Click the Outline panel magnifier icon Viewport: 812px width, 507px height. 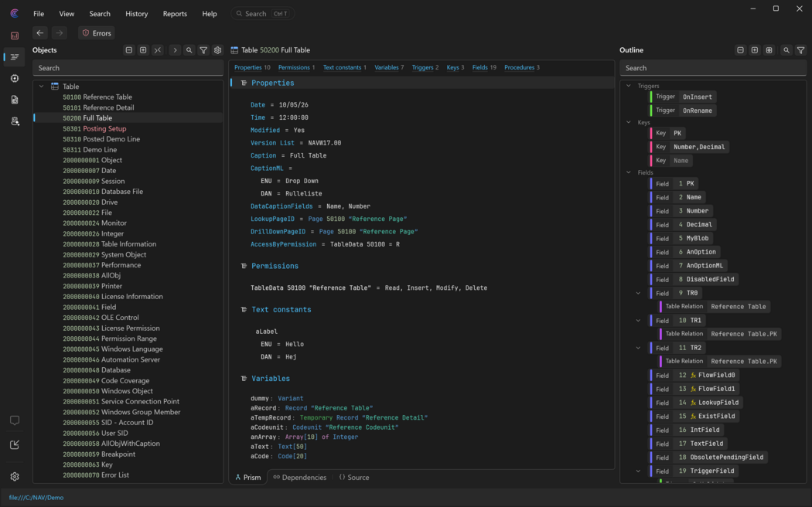786,50
